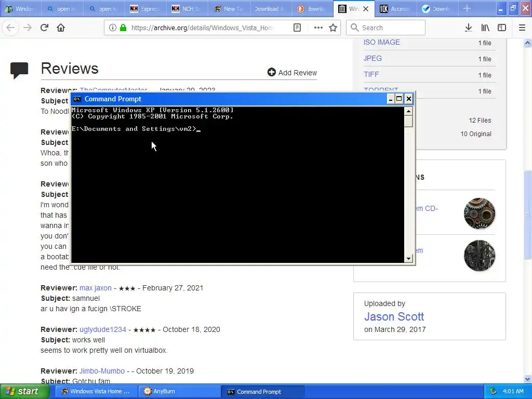This screenshot has width=532, height=399.
Task: Click 'seems to work pretty well on virtualbox.'
Action: [104, 350]
